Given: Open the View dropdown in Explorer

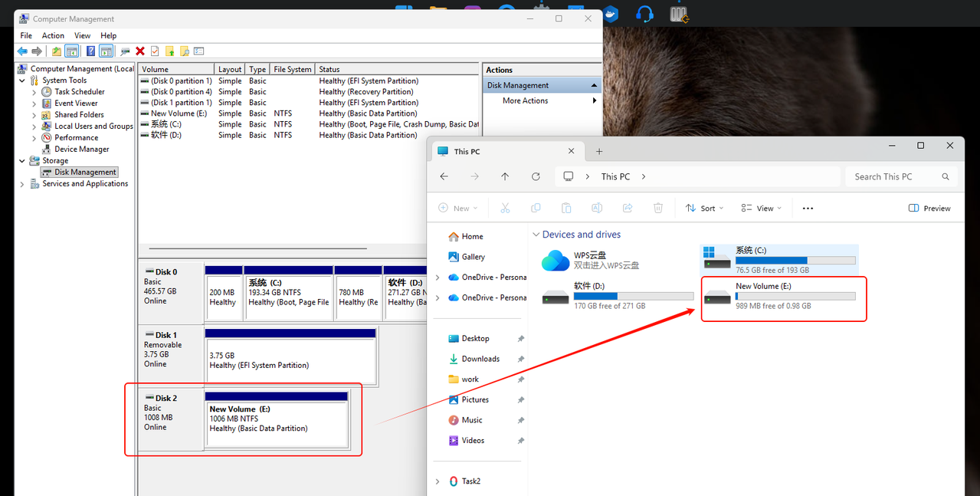Looking at the screenshot, I should tap(762, 208).
